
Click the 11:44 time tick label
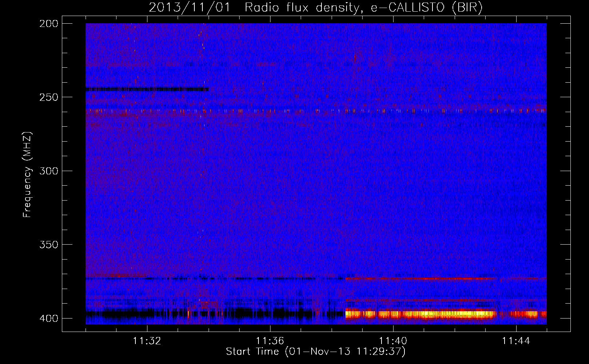(516, 341)
